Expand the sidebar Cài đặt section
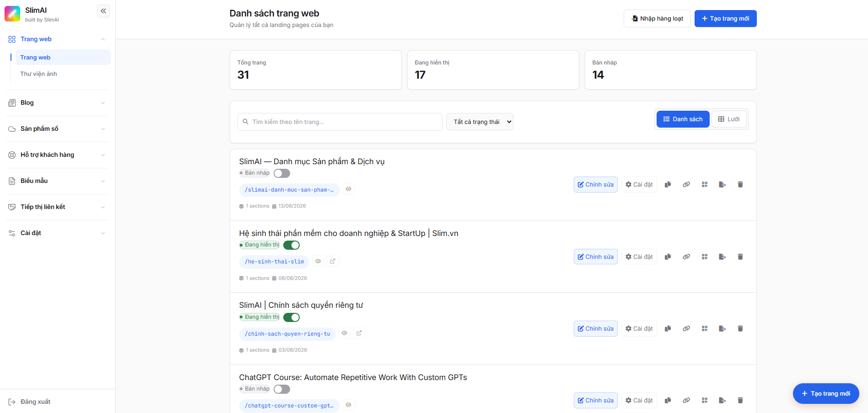Image resolution: width=868 pixels, height=413 pixels. [x=58, y=233]
